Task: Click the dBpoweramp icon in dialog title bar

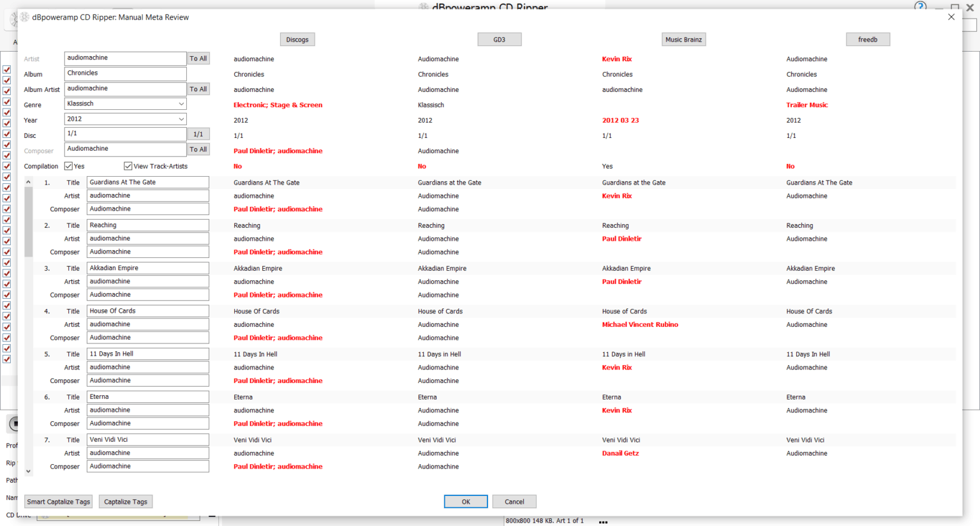Action: click(x=25, y=17)
